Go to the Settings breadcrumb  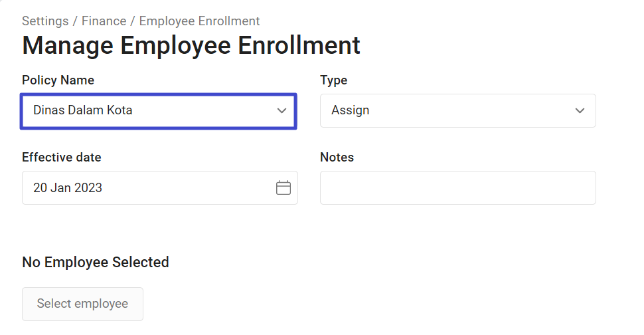click(45, 21)
